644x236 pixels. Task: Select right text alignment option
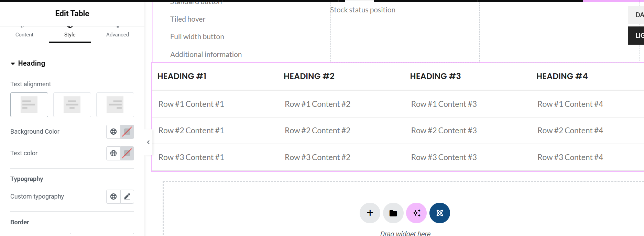click(115, 105)
